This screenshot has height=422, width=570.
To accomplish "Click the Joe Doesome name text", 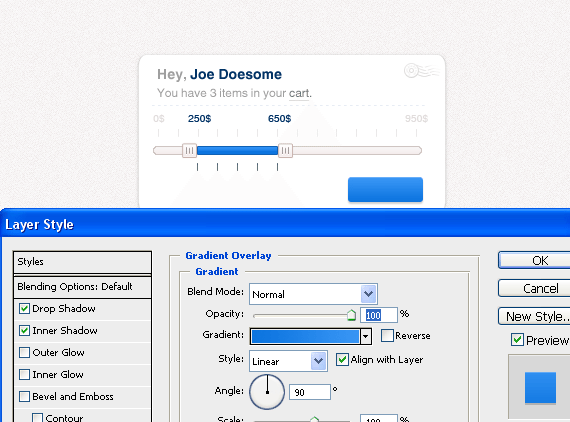I will pos(236,75).
